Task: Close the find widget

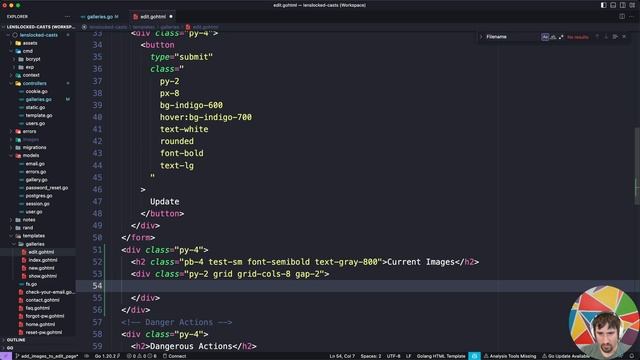Action: (x=624, y=37)
